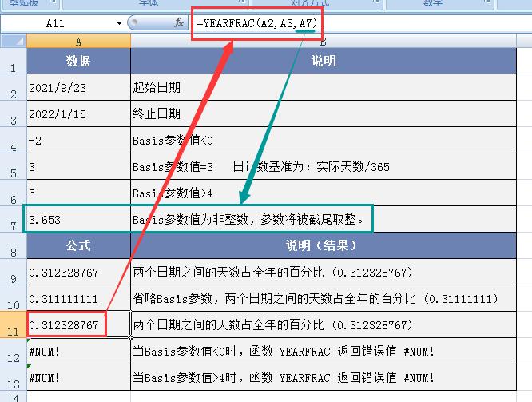Click the Select All corner triangle
The image size is (532, 402).
pyautogui.click(x=14, y=41)
